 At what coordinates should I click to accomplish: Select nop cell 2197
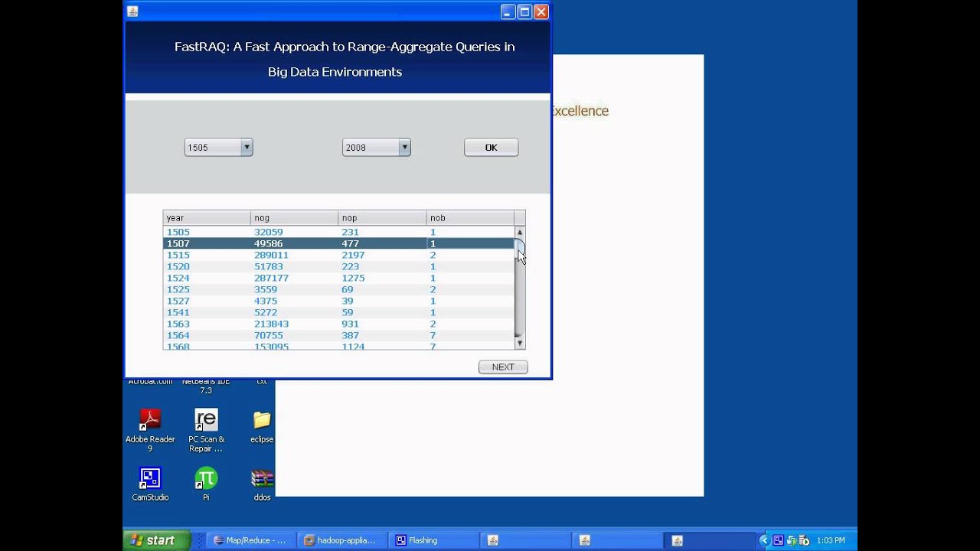click(382, 255)
